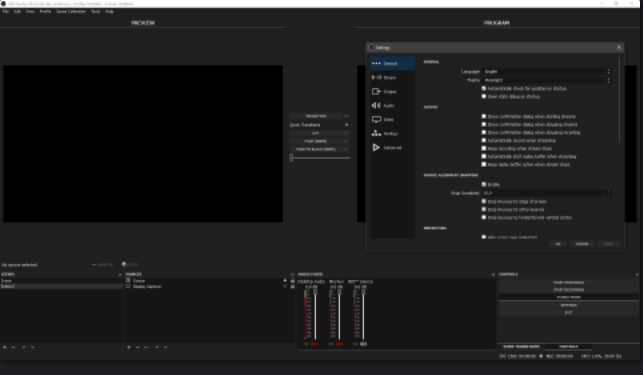Open Cut quick transition dropdown arrow
This screenshot has height=375, width=643.
click(346, 133)
